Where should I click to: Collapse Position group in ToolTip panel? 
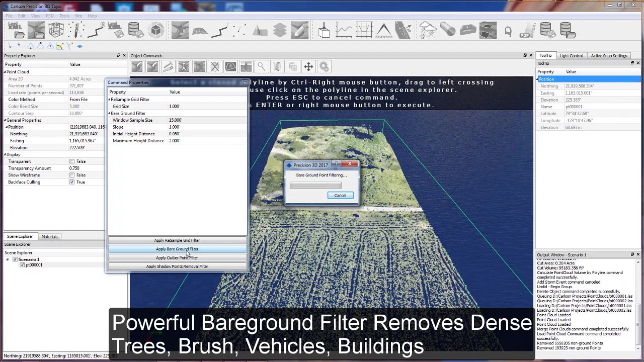[538, 79]
